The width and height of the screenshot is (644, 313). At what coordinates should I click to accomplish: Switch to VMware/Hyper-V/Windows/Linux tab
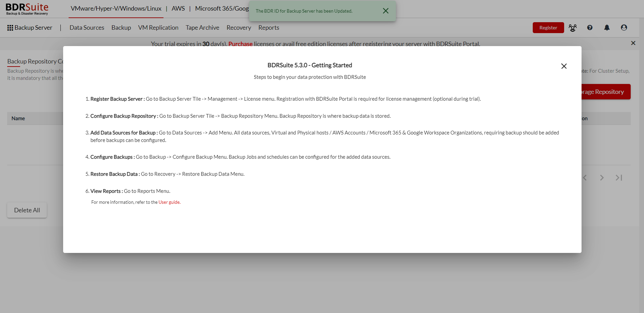(x=116, y=9)
